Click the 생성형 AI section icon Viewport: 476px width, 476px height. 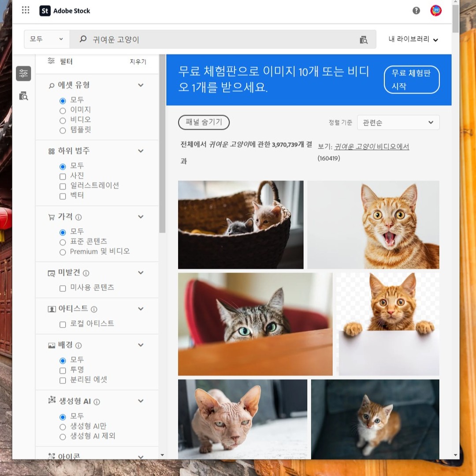(52, 400)
